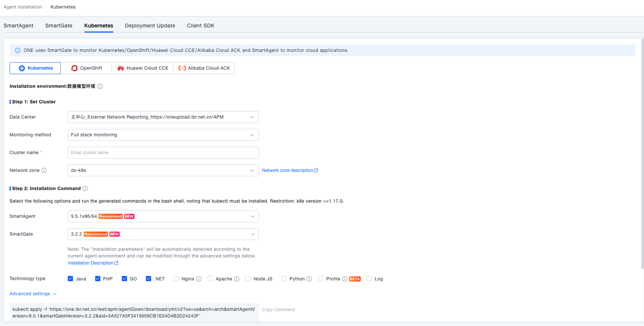Click the Cluster name input field
644x326 pixels.
click(x=163, y=153)
